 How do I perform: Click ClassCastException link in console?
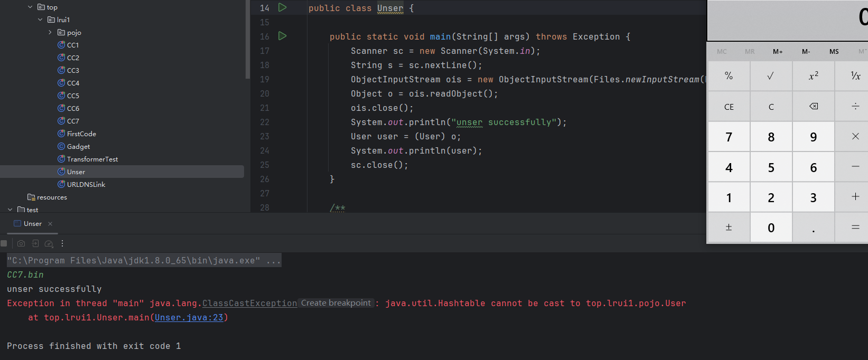[249, 303]
